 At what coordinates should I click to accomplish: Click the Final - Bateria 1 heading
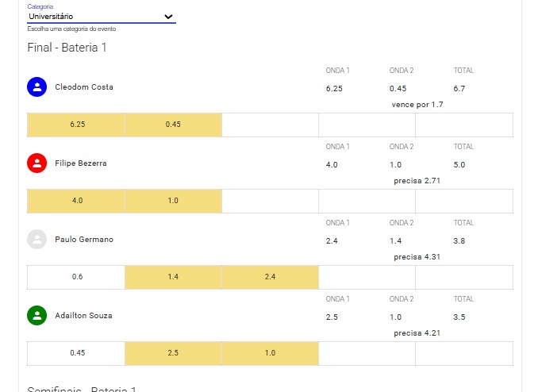click(x=67, y=48)
